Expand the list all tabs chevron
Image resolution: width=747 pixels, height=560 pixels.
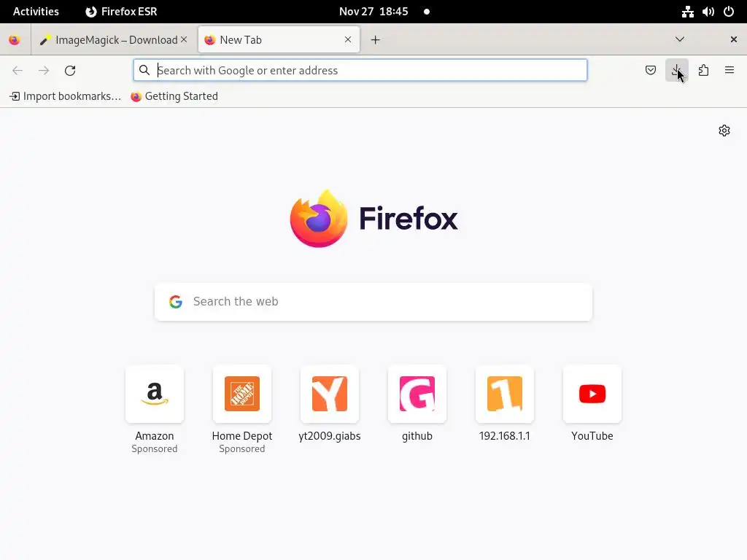680,39
